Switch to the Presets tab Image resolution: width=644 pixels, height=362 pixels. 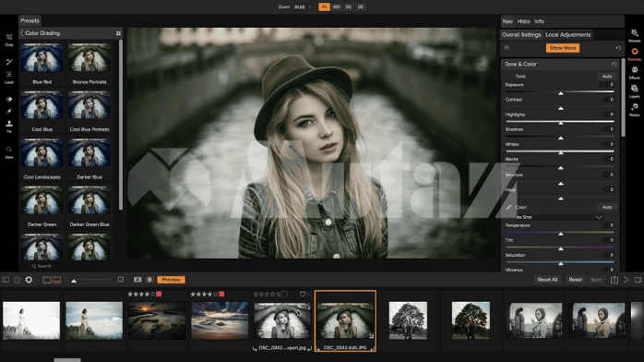pyautogui.click(x=30, y=20)
